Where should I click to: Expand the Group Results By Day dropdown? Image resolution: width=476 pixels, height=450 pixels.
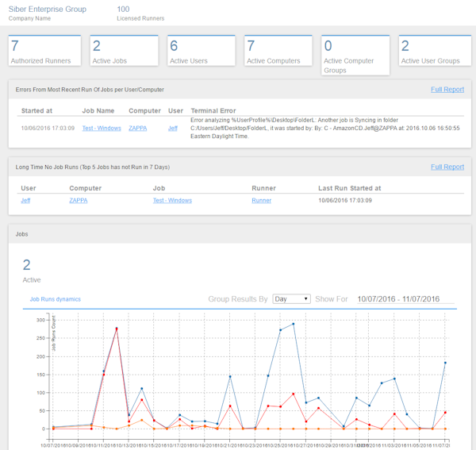pyautogui.click(x=291, y=299)
